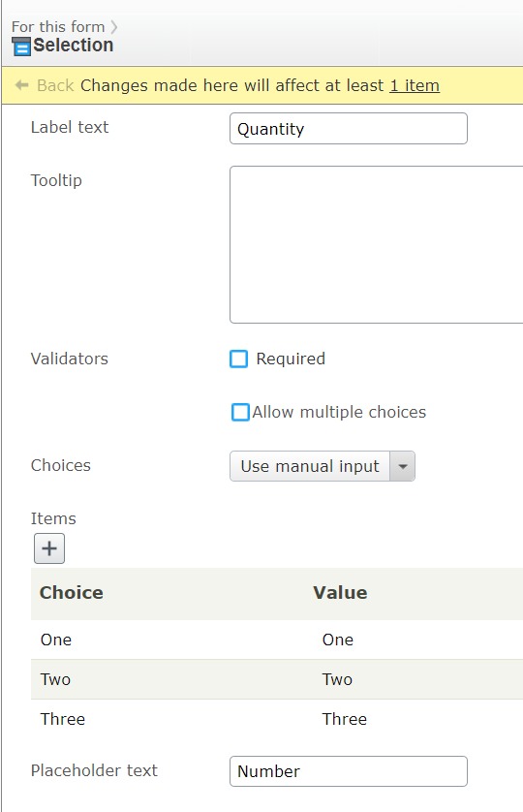
Task: Click the back arrow icon
Action: pos(21,85)
